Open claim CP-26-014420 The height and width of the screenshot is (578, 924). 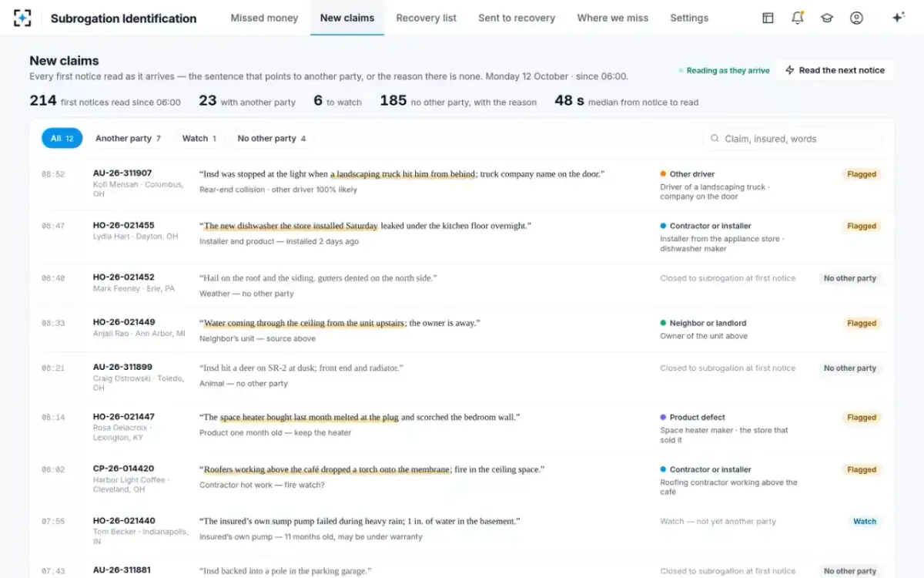pos(123,469)
